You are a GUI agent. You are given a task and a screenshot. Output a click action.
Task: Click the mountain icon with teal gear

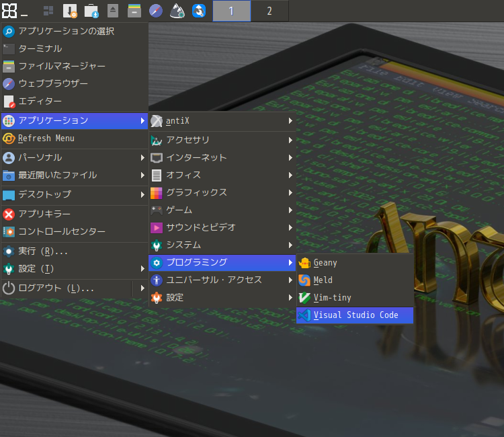tap(177, 11)
